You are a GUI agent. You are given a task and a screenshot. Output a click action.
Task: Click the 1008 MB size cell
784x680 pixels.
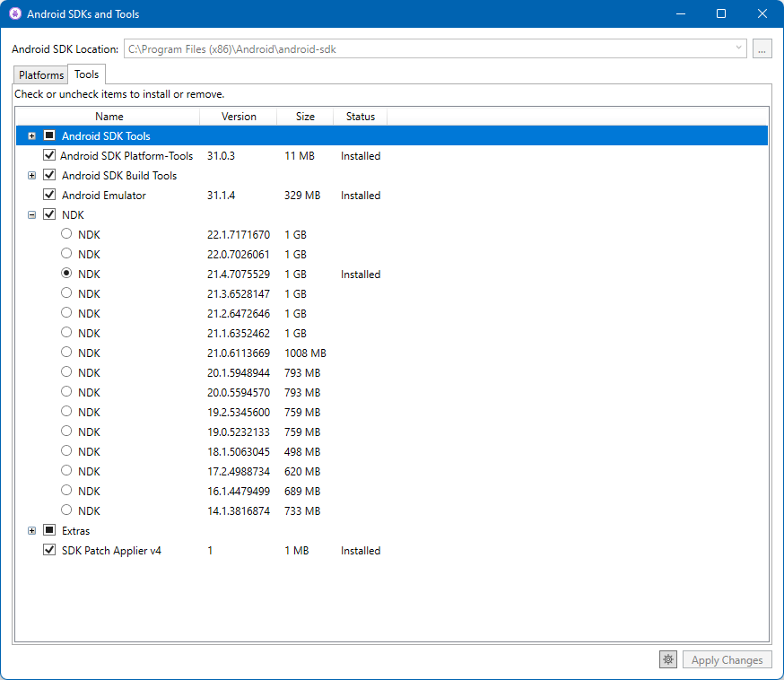[305, 353]
